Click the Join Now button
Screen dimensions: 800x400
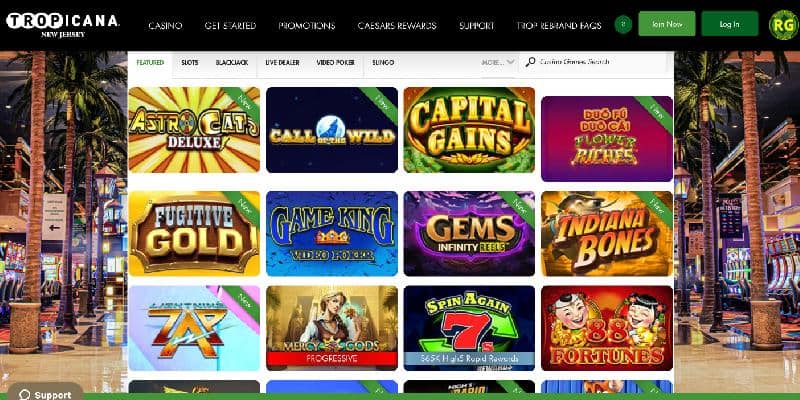click(666, 24)
